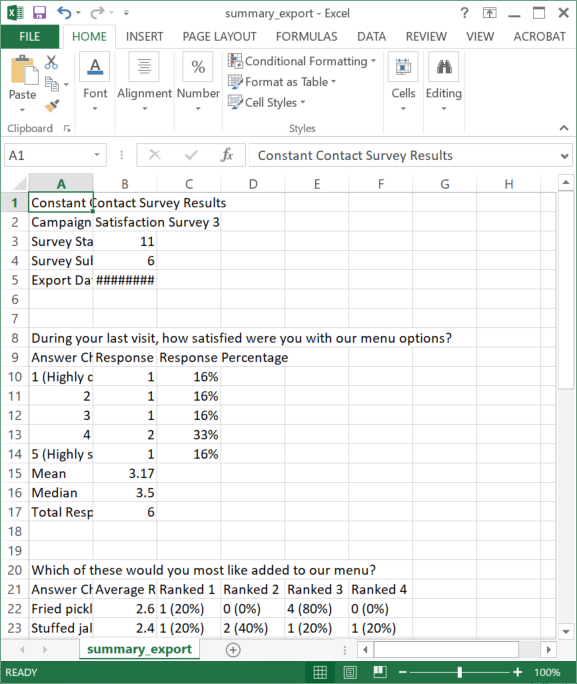577x684 pixels.
Task: Open the Editing binoculars group icon
Action: 444,66
